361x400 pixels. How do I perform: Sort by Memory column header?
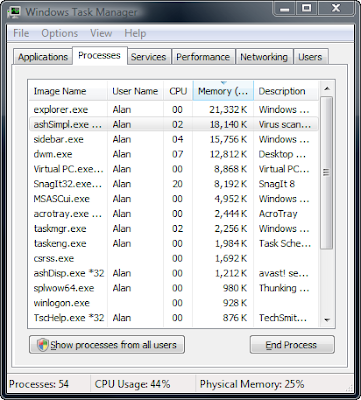pos(223,91)
